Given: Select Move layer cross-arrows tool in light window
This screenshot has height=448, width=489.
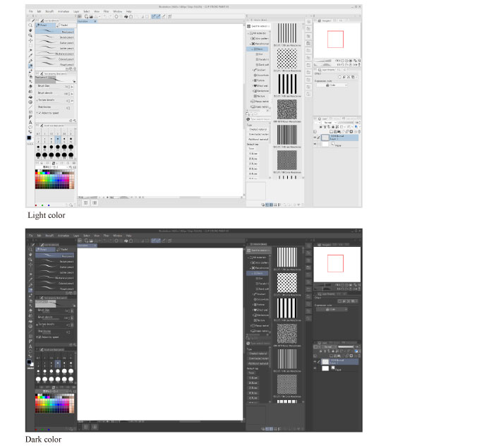Looking at the screenshot, I should (x=30, y=40).
